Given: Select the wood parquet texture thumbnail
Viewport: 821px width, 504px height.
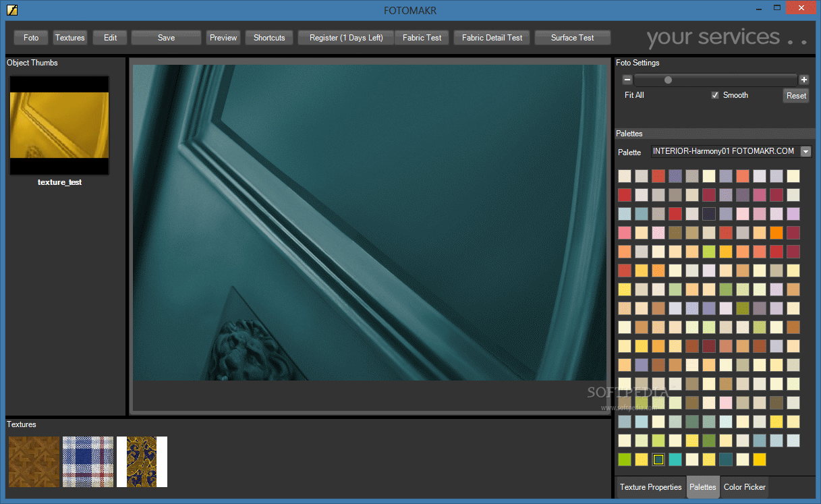Looking at the screenshot, I should pos(34,462).
